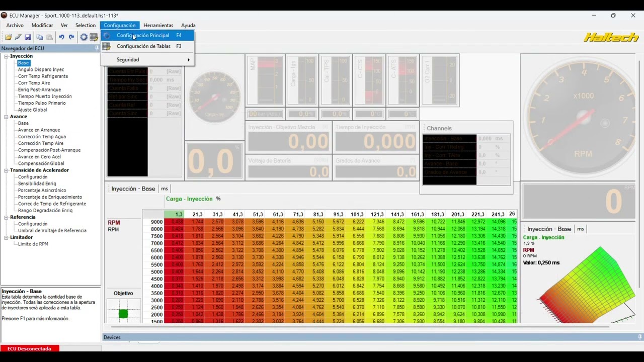Open Tiempo Muerto Inyección in navigator
Screen dimensions: 644x362
45,97
